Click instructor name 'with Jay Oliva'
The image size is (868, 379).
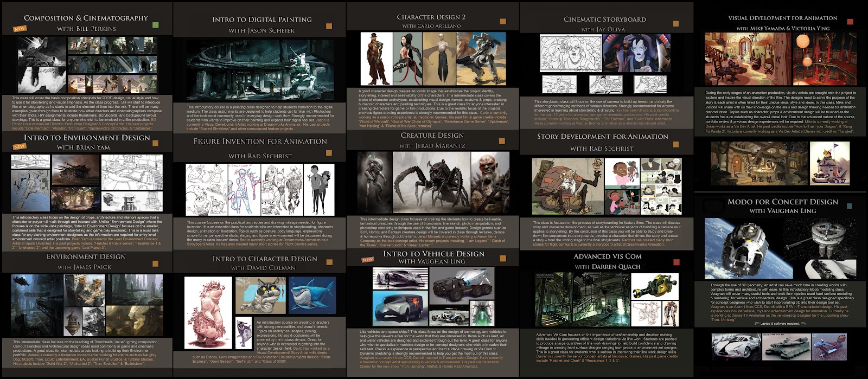(x=603, y=29)
